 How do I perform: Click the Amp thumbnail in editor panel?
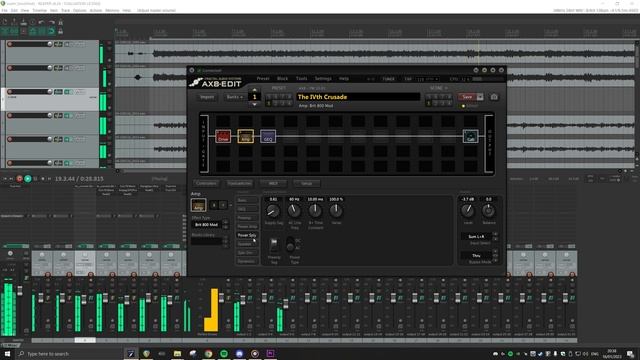pyautogui.click(x=198, y=205)
